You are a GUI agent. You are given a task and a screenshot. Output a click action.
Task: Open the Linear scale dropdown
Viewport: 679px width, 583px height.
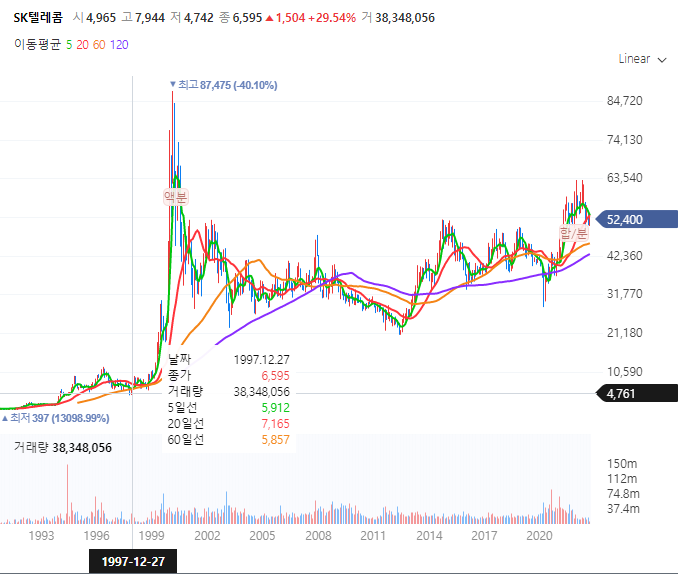(642, 59)
